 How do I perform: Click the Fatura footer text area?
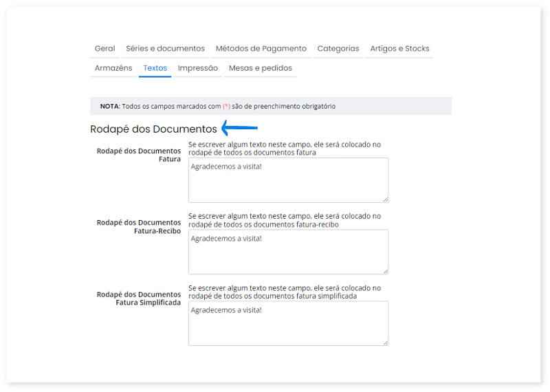pyautogui.click(x=288, y=180)
